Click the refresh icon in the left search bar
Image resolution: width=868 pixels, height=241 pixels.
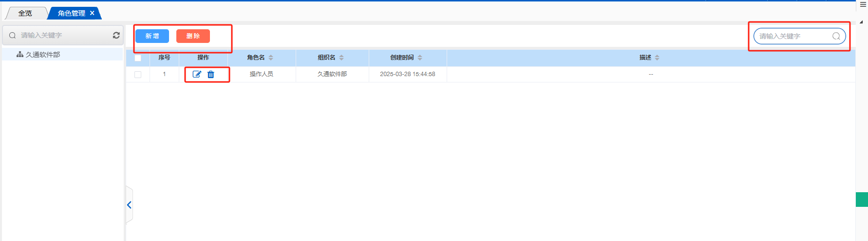point(116,35)
